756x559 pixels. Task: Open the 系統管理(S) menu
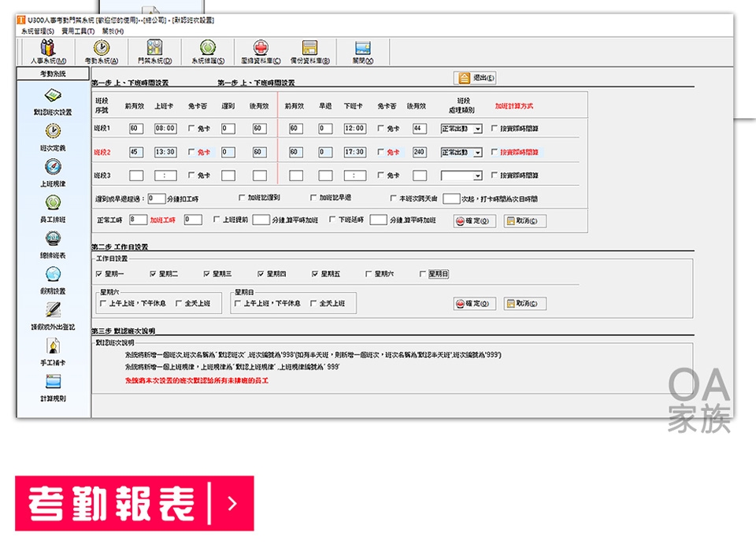tap(38, 31)
